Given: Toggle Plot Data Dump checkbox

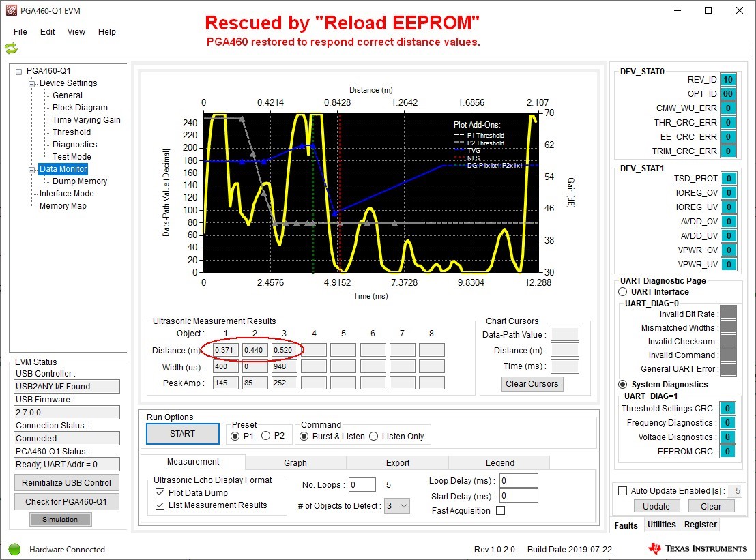Looking at the screenshot, I should [x=160, y=493].
